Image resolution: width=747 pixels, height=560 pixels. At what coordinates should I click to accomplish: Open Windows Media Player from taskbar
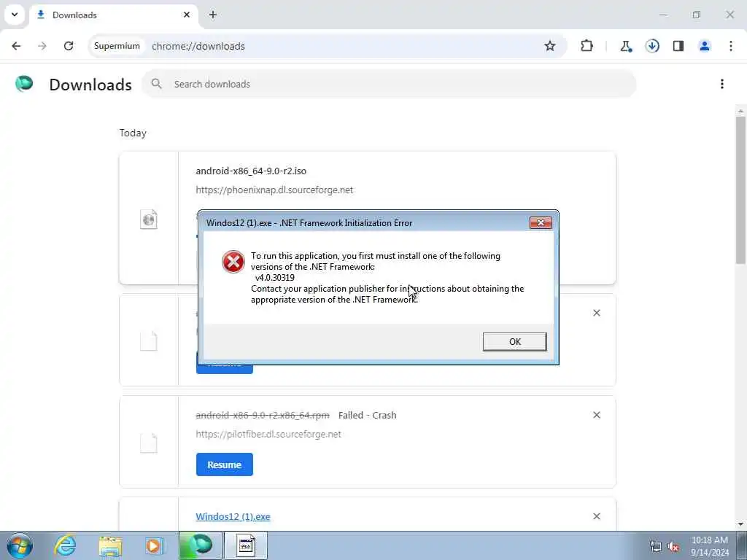tap(155, 545)
